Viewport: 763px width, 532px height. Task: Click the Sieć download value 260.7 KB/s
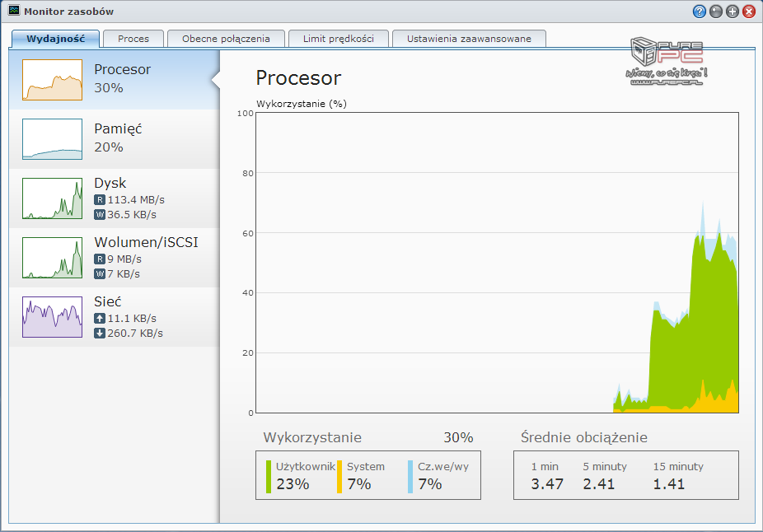pos(135,333)
